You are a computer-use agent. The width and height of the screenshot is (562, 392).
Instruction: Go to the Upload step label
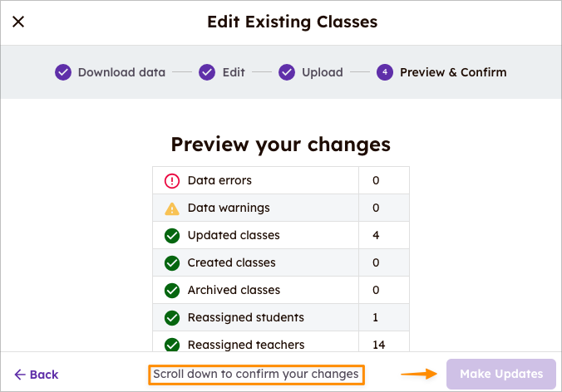[x=323, y=72]
